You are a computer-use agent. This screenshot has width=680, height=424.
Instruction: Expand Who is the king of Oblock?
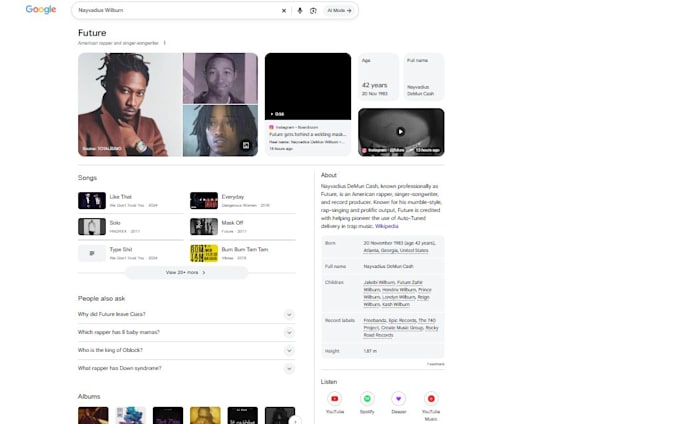(x=186, y=350)
